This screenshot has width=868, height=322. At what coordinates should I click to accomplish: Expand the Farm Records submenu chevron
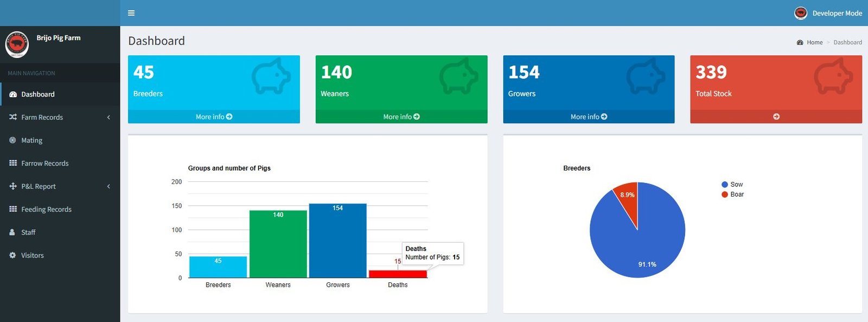pos(108,117)
